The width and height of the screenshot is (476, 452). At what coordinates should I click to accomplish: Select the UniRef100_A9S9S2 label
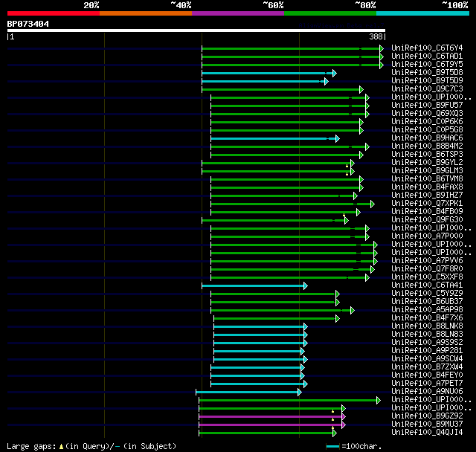427,343
